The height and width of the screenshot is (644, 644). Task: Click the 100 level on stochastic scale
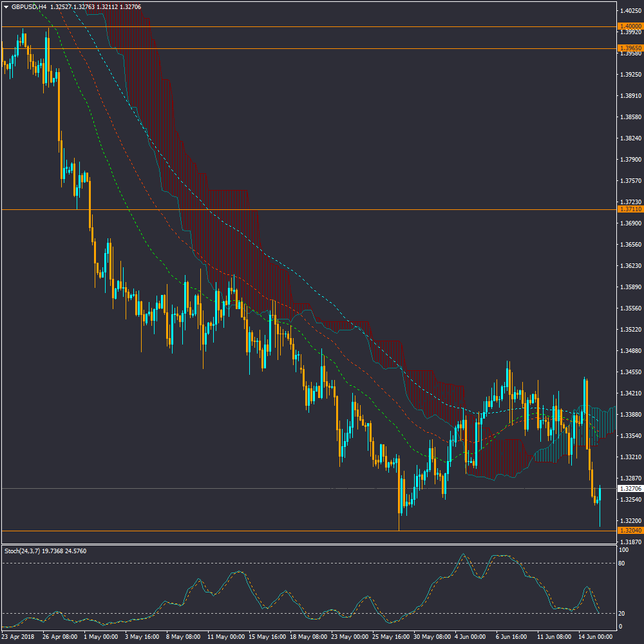pyautogui.click(x=623, y=551)
